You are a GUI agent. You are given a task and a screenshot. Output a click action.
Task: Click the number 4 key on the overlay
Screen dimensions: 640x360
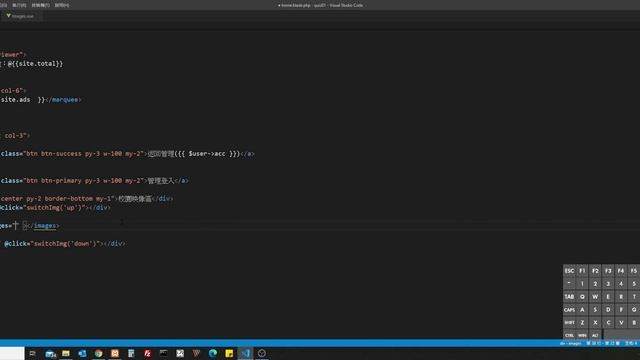(621, 284)
